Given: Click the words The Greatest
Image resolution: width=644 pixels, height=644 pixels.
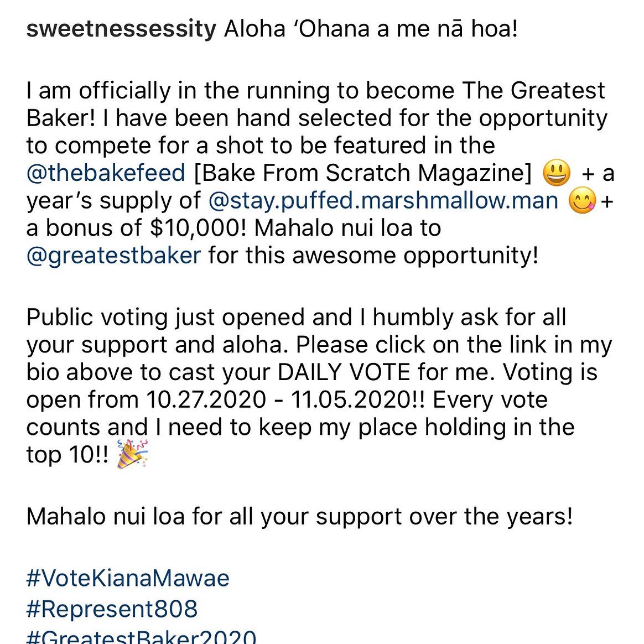Looking at the screenshot, I should (533, 91).
